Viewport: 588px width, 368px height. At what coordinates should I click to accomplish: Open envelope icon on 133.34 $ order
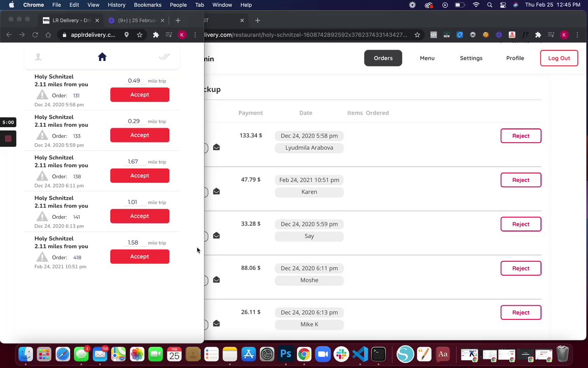[x=216, y=147]
